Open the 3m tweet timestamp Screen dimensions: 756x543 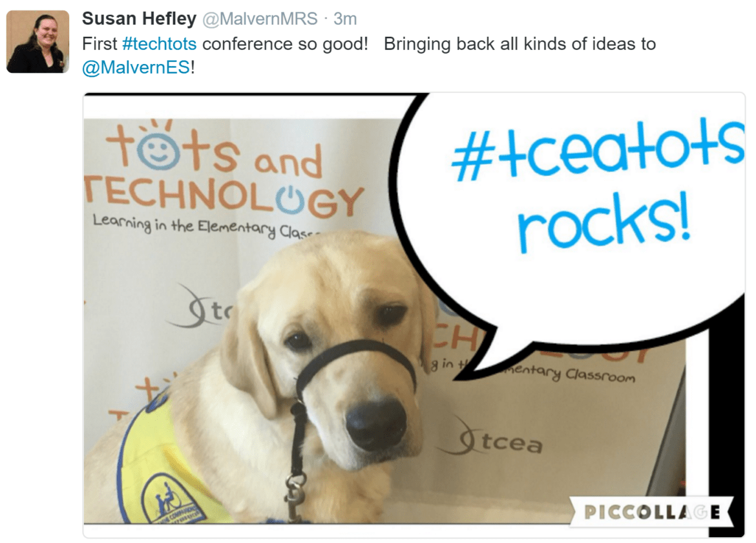(345, 19)
